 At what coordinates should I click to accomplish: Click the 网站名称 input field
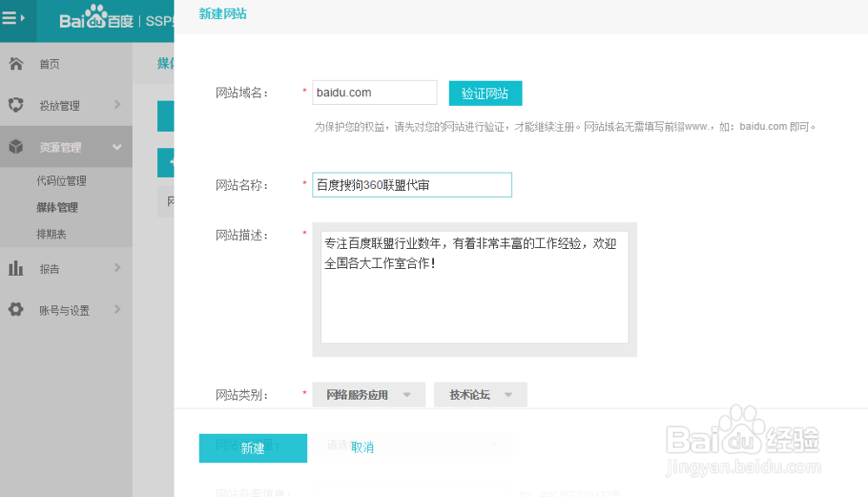coord(411,185)
